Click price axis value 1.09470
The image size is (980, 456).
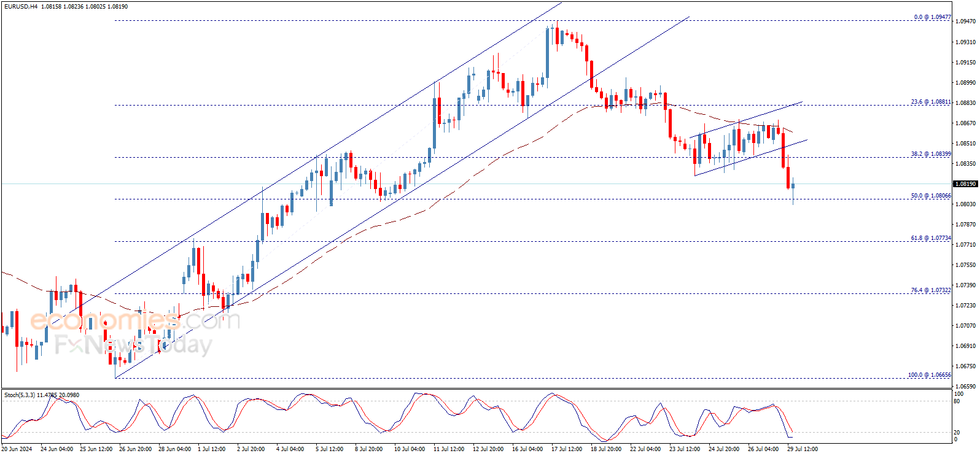click(x=966, y=21)
